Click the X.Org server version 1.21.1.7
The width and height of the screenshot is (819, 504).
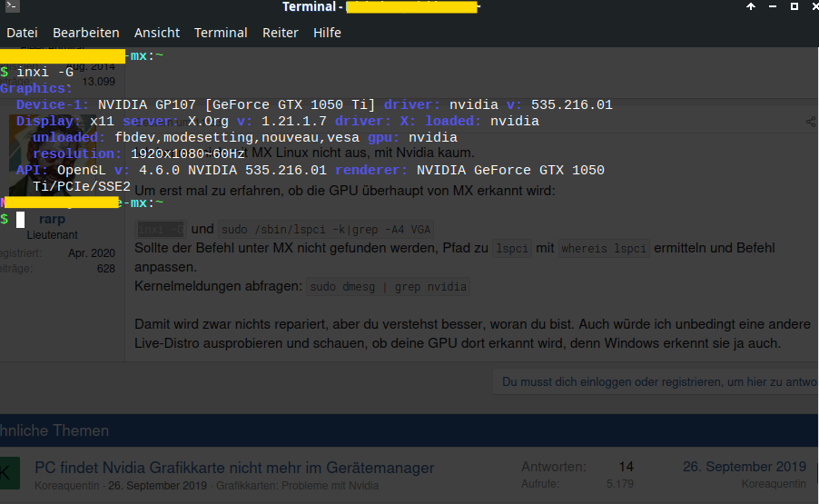pos(294,121)
